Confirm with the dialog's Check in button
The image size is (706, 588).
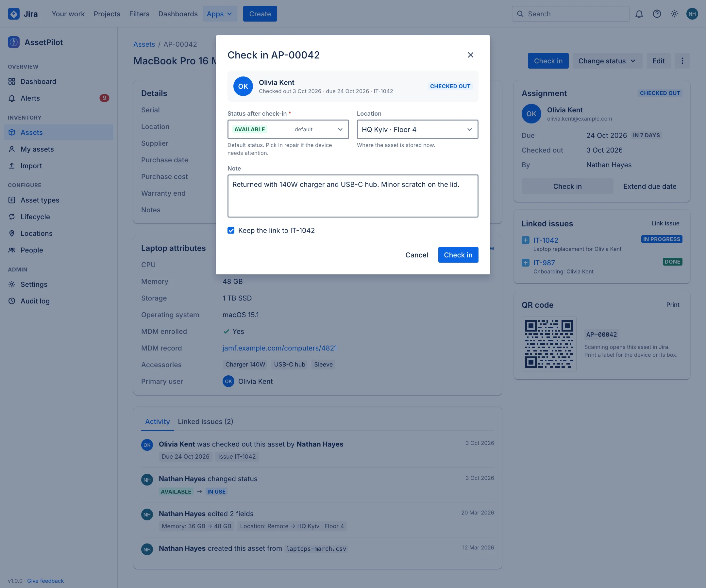click(458, 255)
